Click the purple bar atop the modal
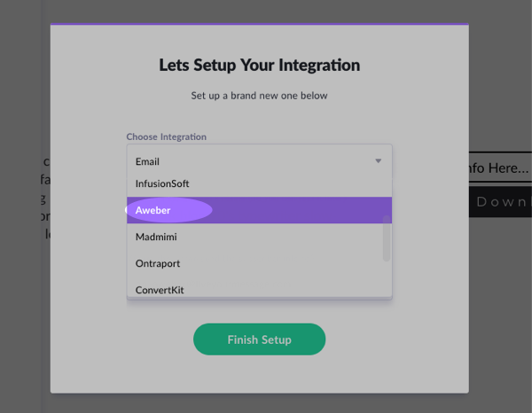532x413 pixels. [x=259, y=25]
